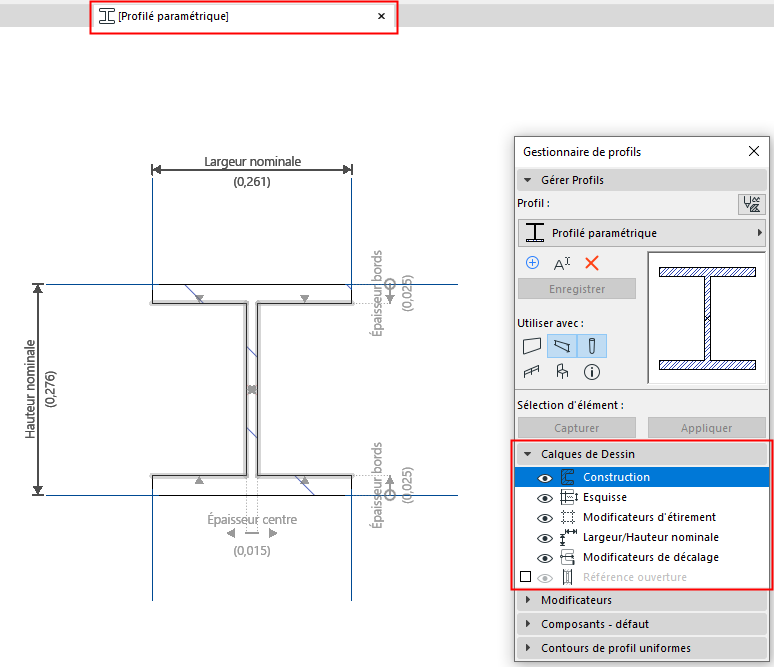774x667 pixels.
Task: Click the Appliquer button
Action: pos(707,428)
